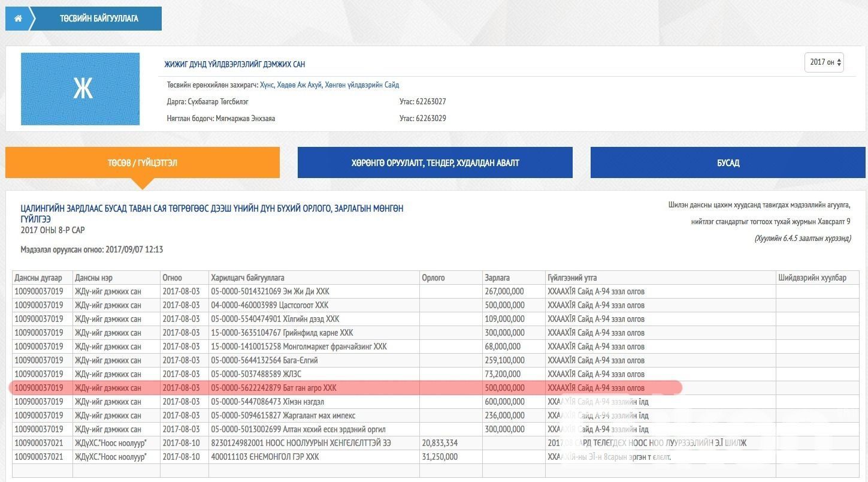Click the home icon in breadcrumb
This screenshot has width=868, height=482.
click(18, 19)
